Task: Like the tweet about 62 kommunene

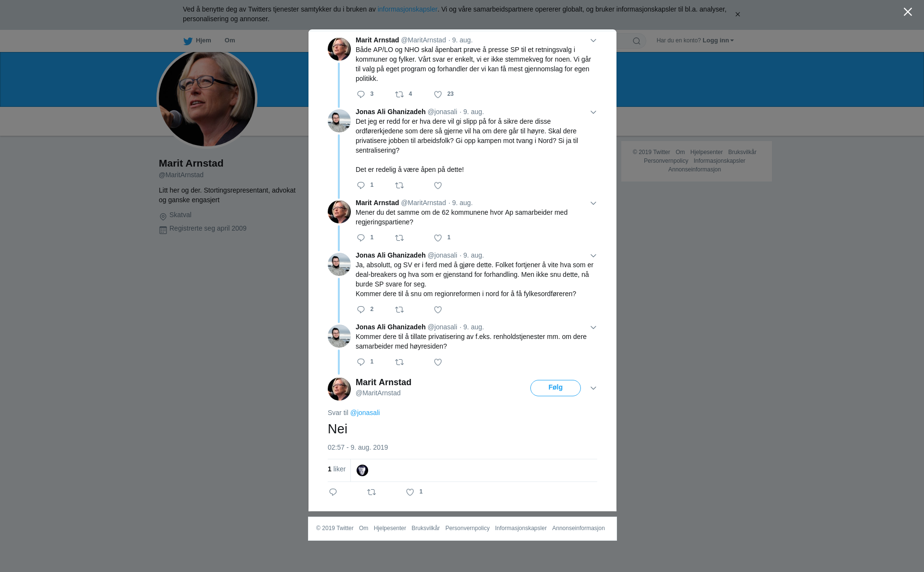Action: coord(438,238)
